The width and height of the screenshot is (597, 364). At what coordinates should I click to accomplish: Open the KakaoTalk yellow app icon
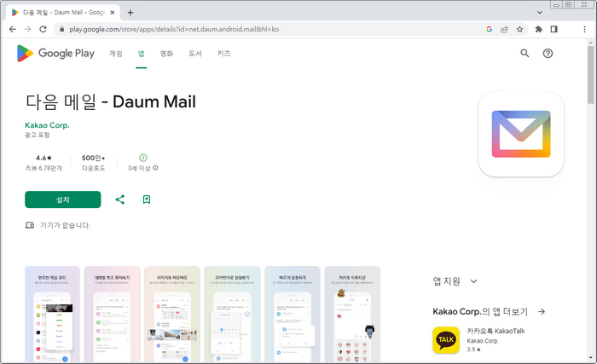pyautogui.click(x=446, y=340)
